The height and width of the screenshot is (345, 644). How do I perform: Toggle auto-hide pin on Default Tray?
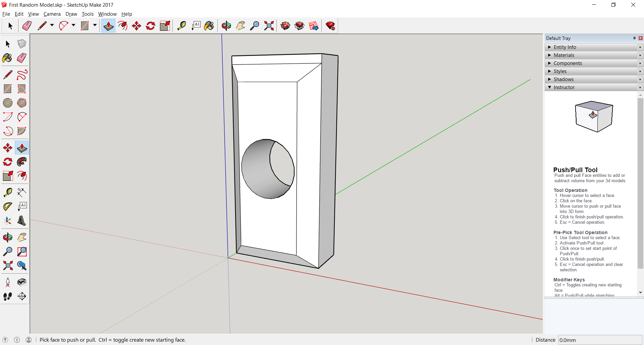click(634, 38)
